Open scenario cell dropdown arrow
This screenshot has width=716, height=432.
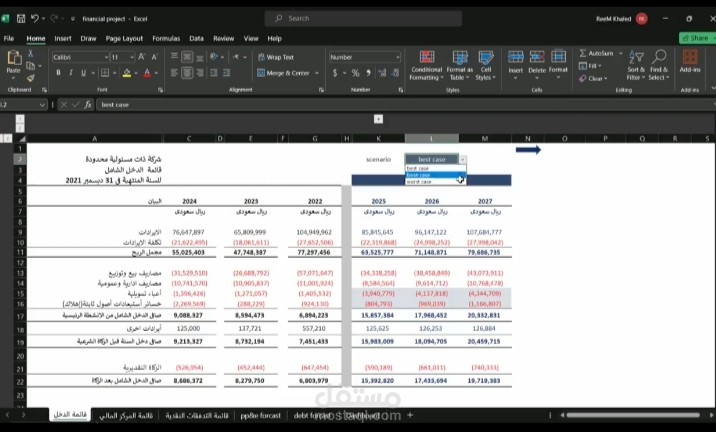pos(463,159)
